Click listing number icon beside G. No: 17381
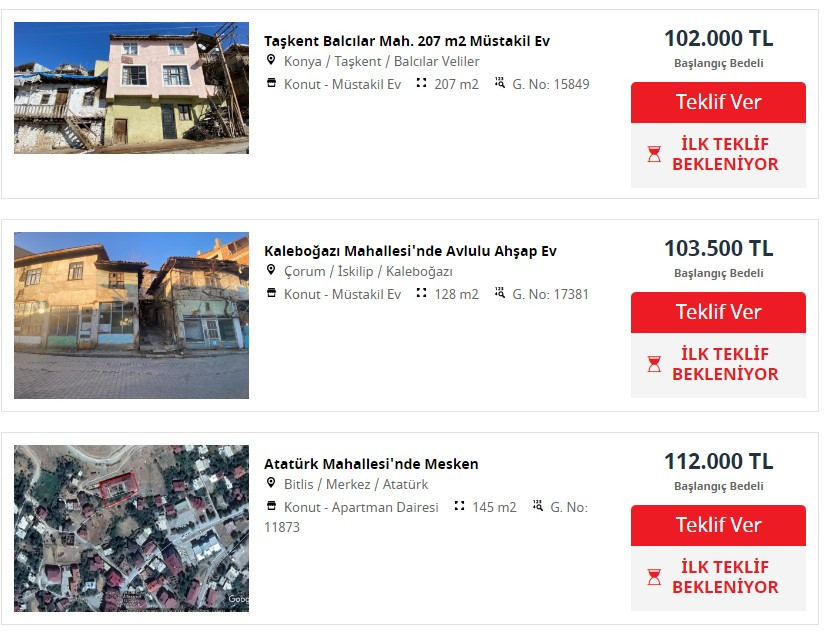 tap(499, 292)
